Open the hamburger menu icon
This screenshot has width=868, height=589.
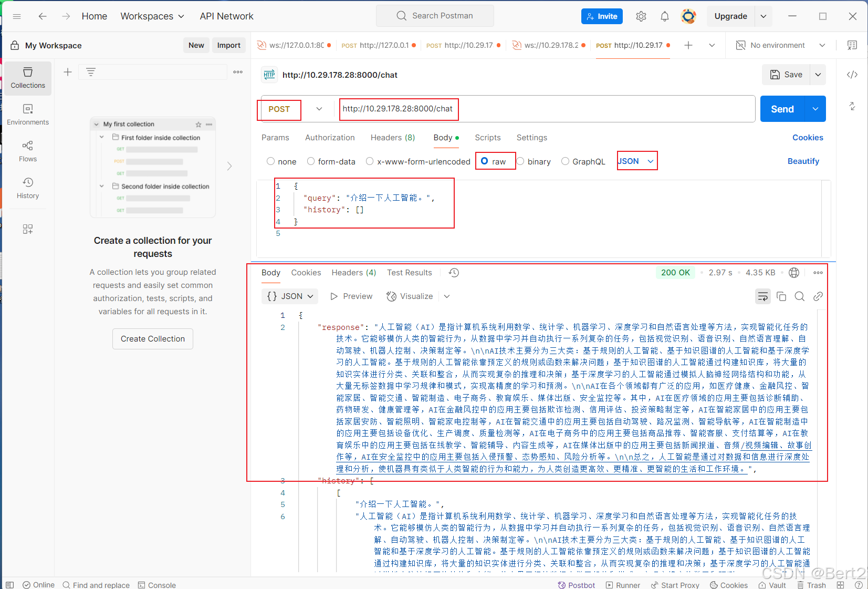pyautogui.click(x=17, y=16)
